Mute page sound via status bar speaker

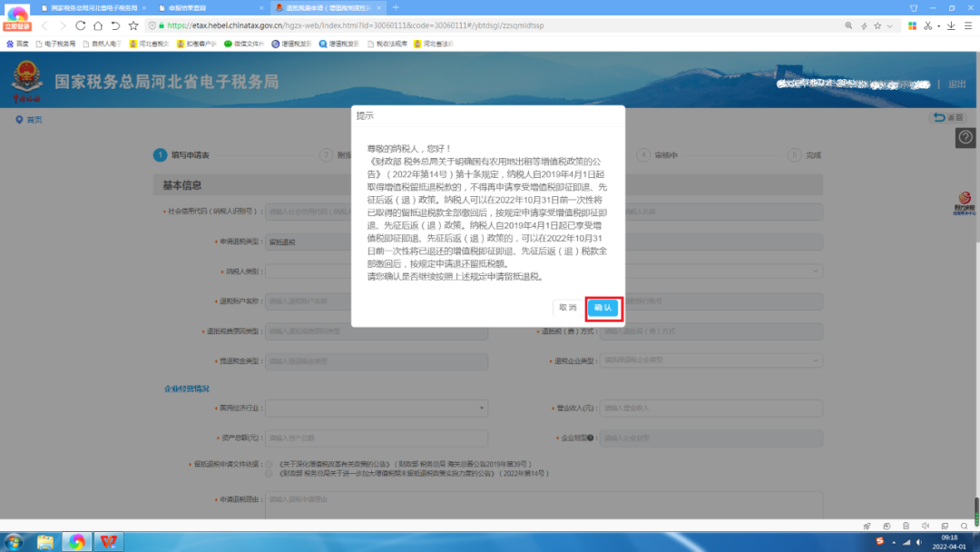tap(926, 527)
